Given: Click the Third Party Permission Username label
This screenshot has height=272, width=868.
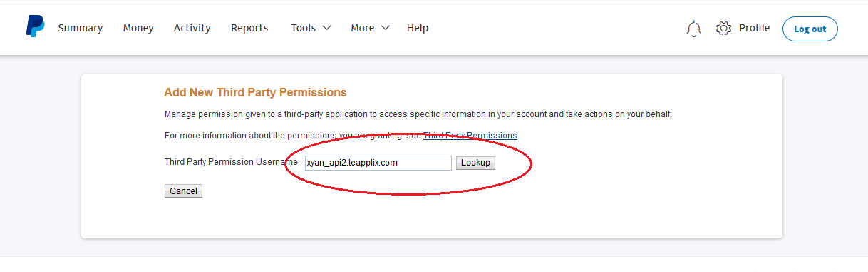Looking at the screenshot, I should coord(231,162).
